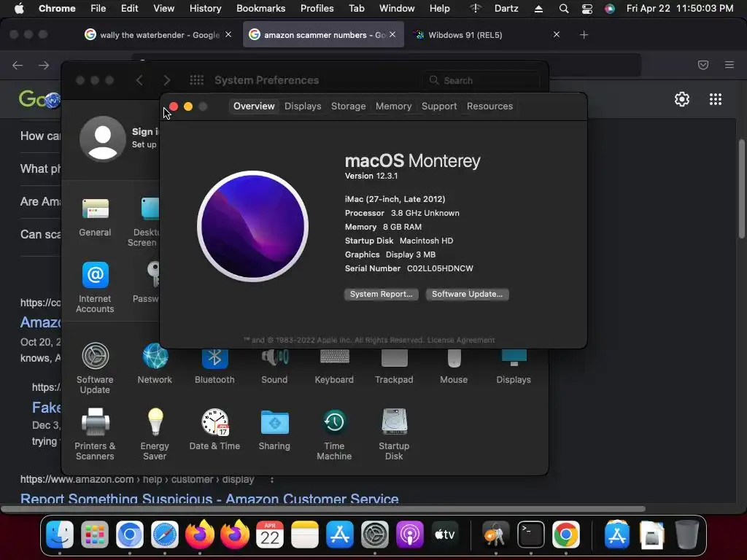
Task: Switch to the Support tab
Action: 439,106
